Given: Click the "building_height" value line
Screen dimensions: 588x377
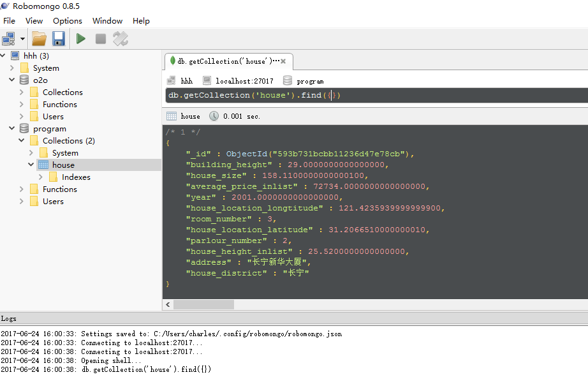Looking at the screenshot, I should [x=288, y=165].
